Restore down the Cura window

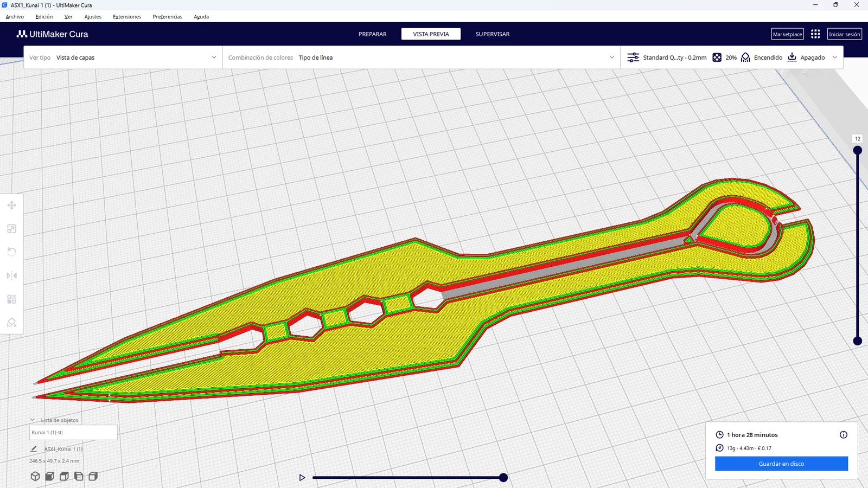point(836,5)
